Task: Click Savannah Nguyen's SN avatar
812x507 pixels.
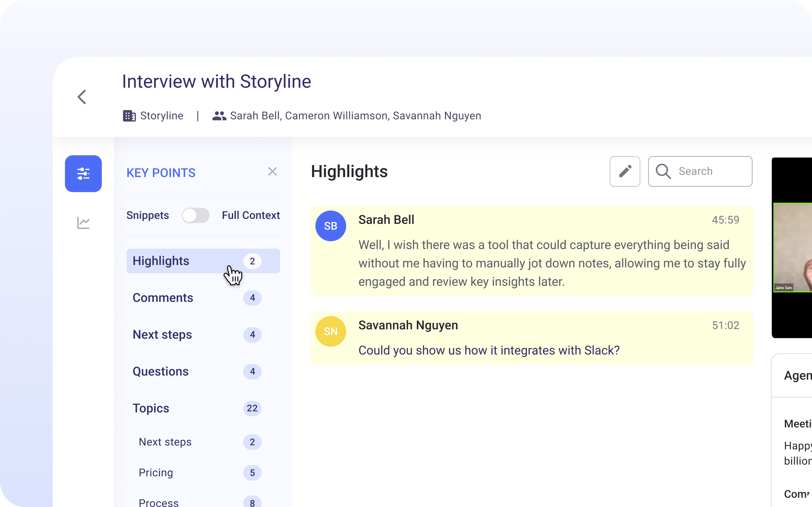Action: [331, 332]
